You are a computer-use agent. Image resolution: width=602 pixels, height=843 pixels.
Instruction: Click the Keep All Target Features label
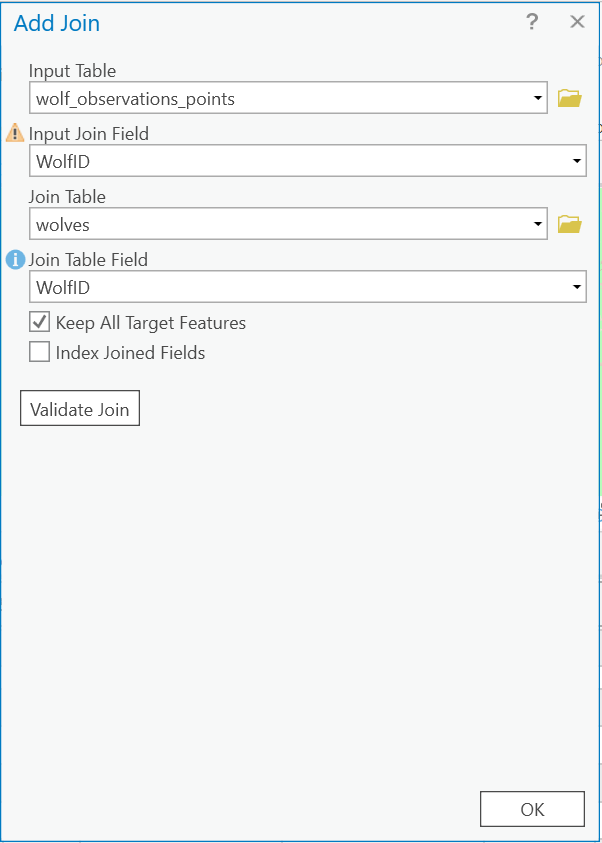click(x=150, y=323)
